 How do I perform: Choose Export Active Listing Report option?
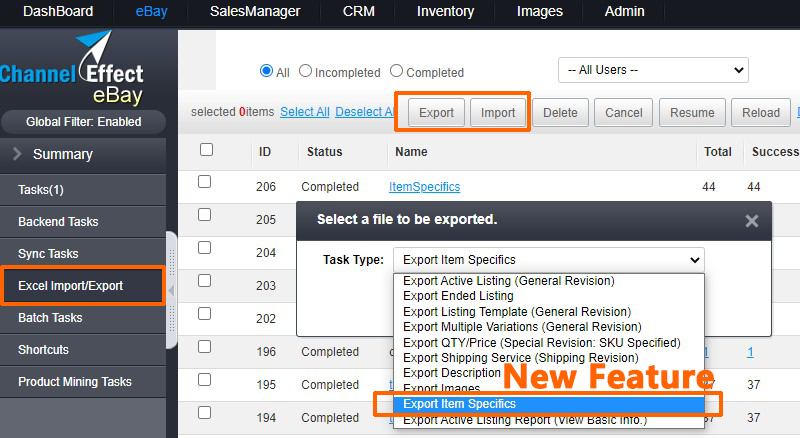tap(549, 420)
